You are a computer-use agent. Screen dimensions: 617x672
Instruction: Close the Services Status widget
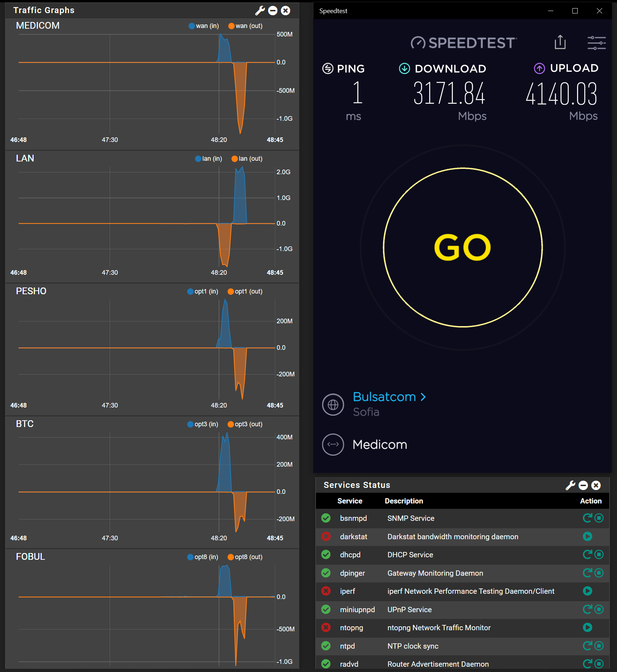[x=596, y=485]
